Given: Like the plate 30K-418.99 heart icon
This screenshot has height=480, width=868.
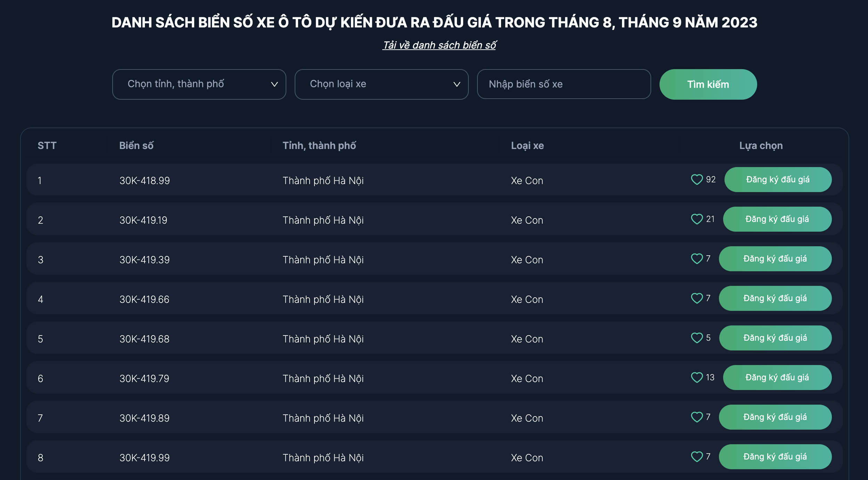Looking at the screenshot, I should coord(697,180).
